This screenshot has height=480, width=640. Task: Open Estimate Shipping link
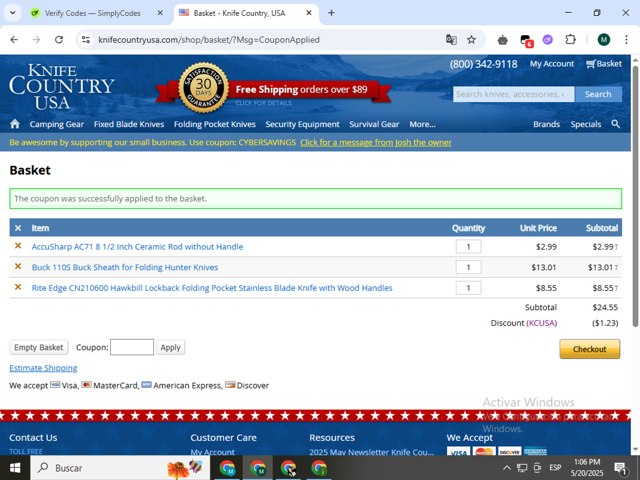pyautogui.click(x=43, y=368)
